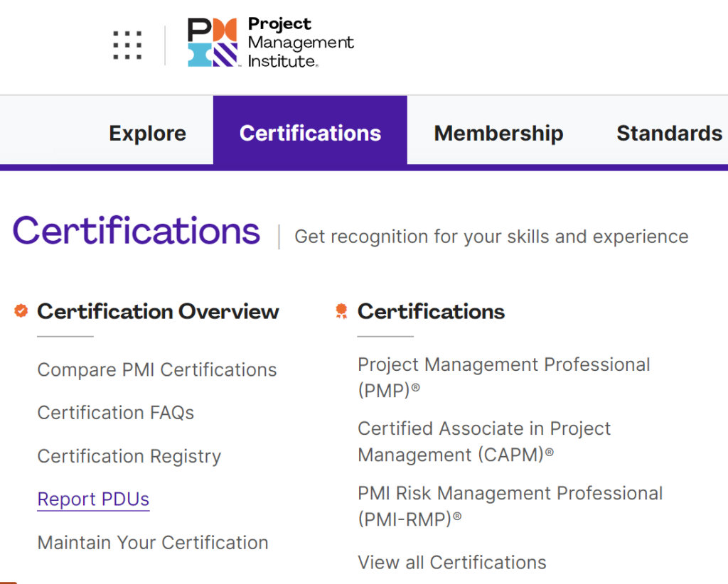
Task: Click View all Certifications
Action: point(452,562)
